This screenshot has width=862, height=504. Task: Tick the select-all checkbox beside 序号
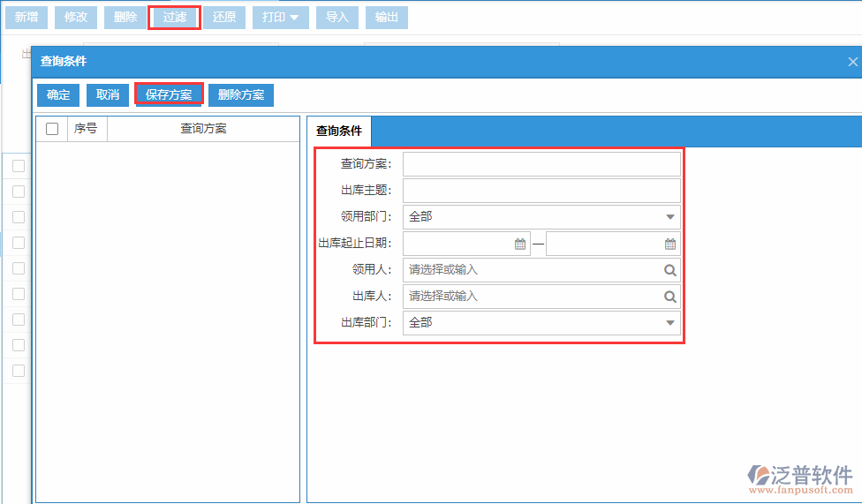point(52,129)
